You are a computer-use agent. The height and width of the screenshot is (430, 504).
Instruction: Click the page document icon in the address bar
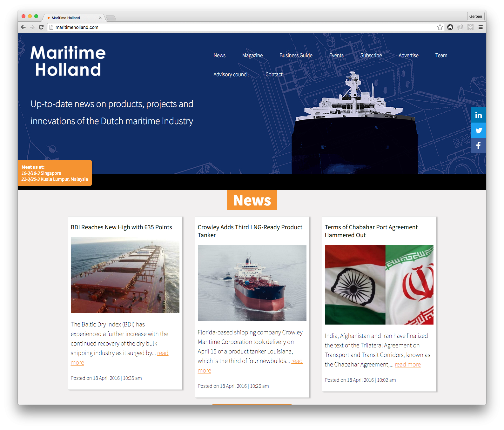51,27
